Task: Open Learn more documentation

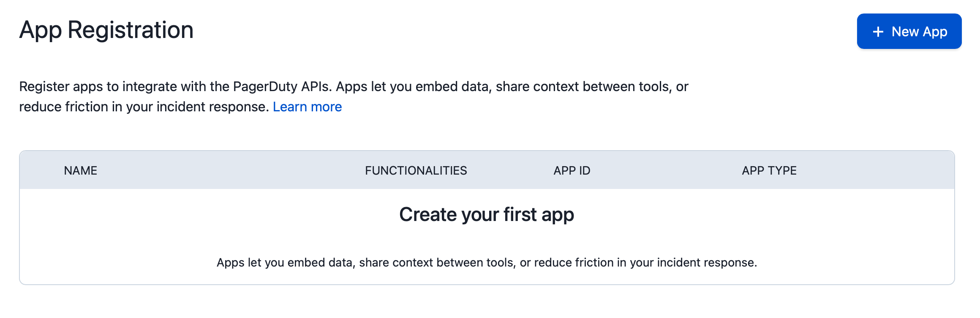Action: click(308, 107)
